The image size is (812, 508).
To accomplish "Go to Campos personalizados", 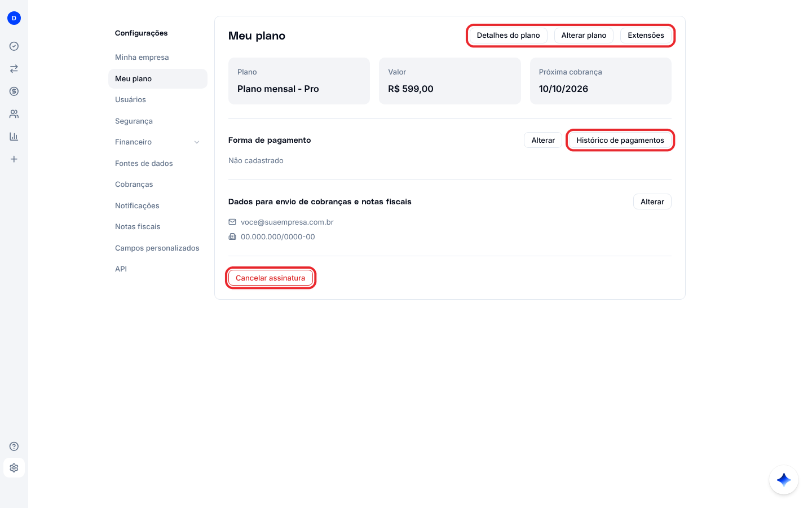I will click(158, 248).
